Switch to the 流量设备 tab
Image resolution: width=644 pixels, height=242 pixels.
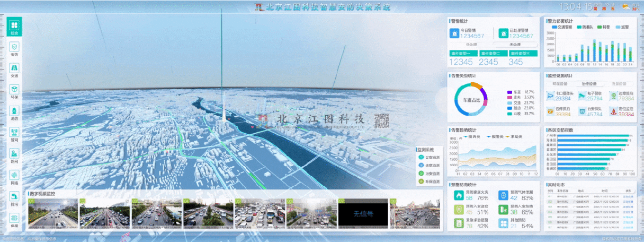pos(619,83)
